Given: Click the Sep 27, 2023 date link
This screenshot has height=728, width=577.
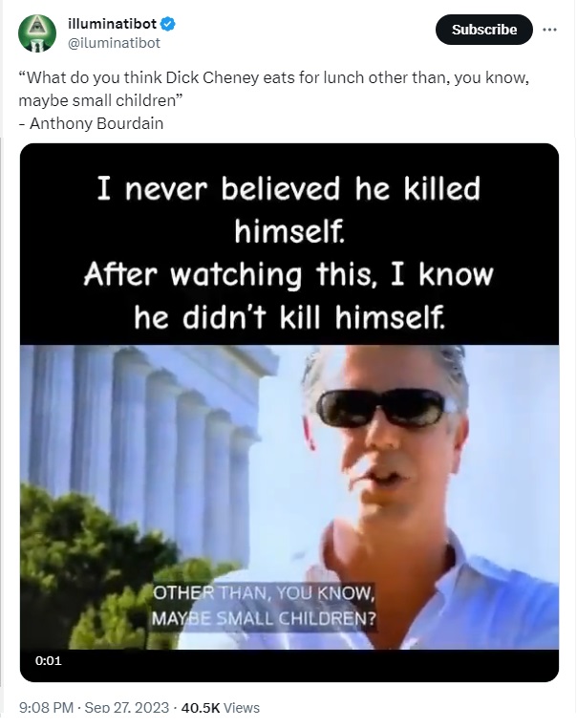Looking at the screenshot, I should point(127,708).
